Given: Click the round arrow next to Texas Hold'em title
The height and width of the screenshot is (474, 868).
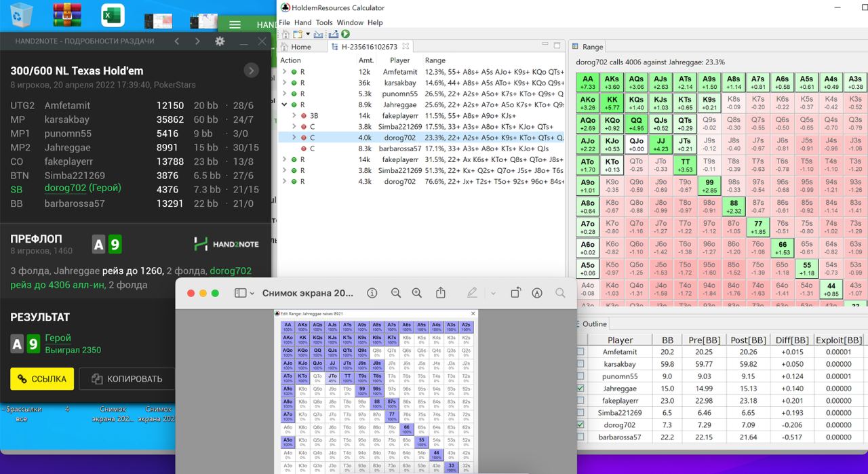Looking at the screenshot, I should 251,71.
